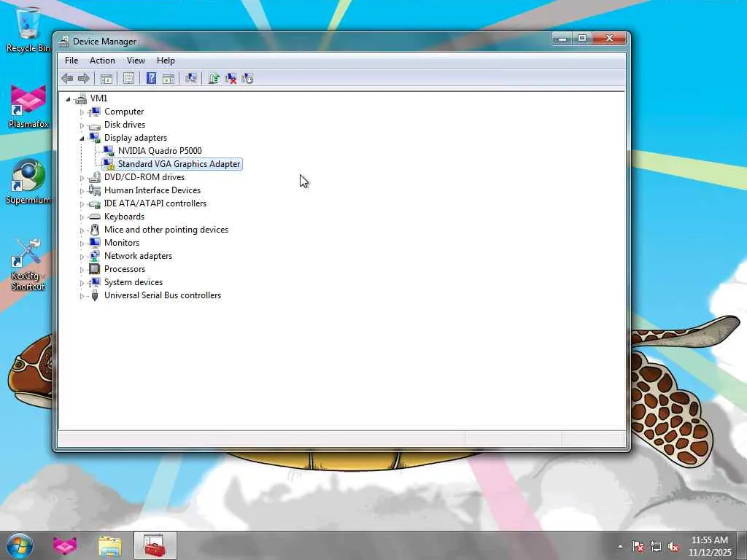
Task: Expand the Mice and other pointing devices node
Action: pyautogui.click(x=82, y=230)
